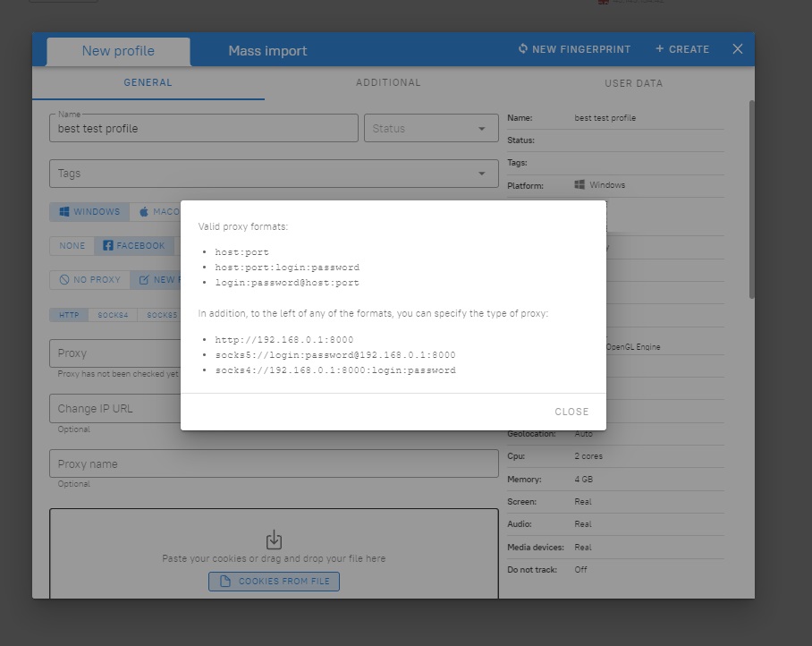Click the 'best test profile' summary name
The height and width of the screenshot is (646, 812).
coord(605,117)
